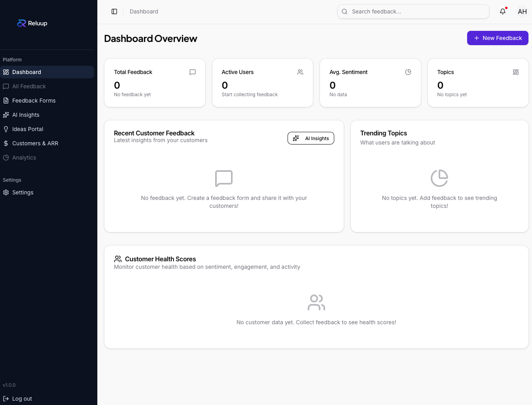Select Analytics in the sidebar
The height and width of the screenshot is (405, 532).
24,158
